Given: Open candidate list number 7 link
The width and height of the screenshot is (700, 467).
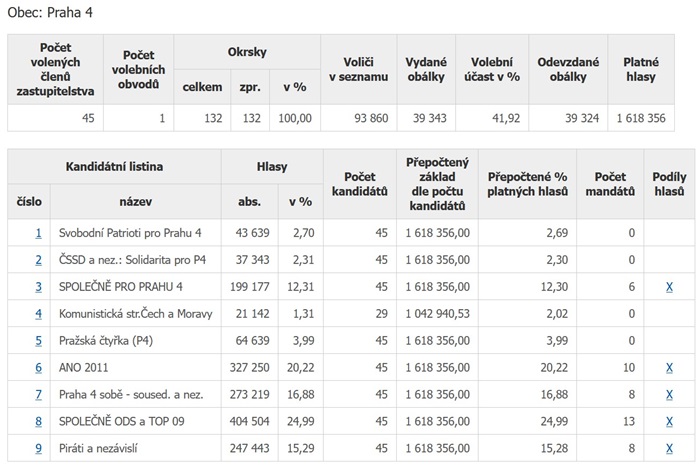Looking at the screenshot, I should coord(38,395).
